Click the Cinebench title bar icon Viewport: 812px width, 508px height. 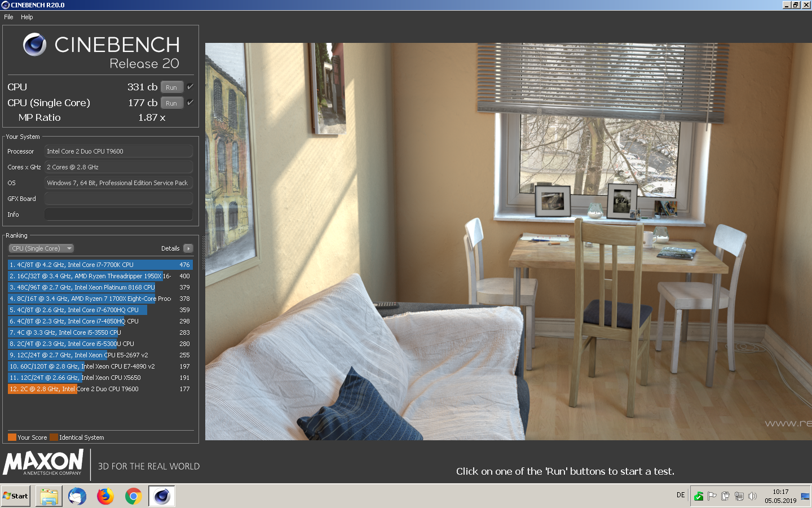click(x=5, y=5)
